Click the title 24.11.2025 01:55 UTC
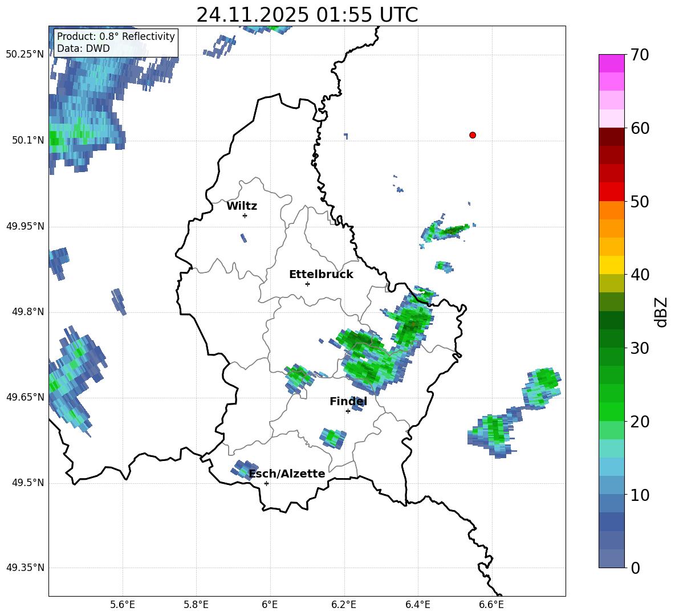The height and width of the screenshot is (616, 675). tap(307, 15)
